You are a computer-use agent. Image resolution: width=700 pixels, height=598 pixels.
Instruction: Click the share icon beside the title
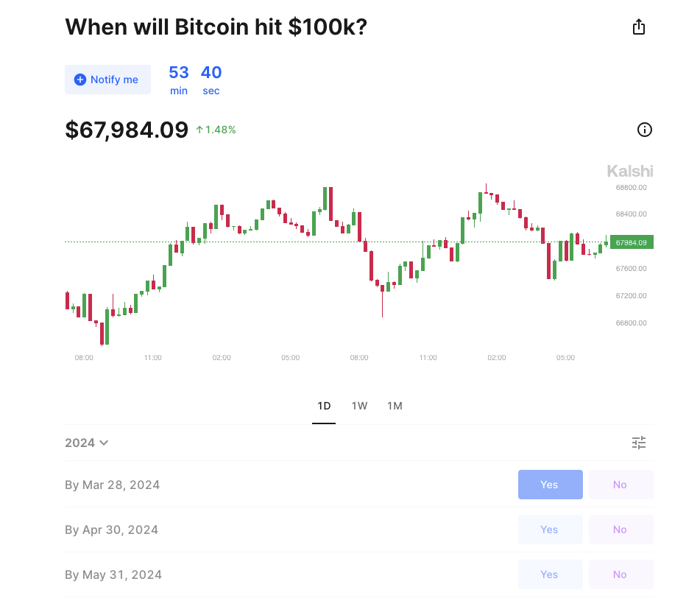tap(639, 27)
